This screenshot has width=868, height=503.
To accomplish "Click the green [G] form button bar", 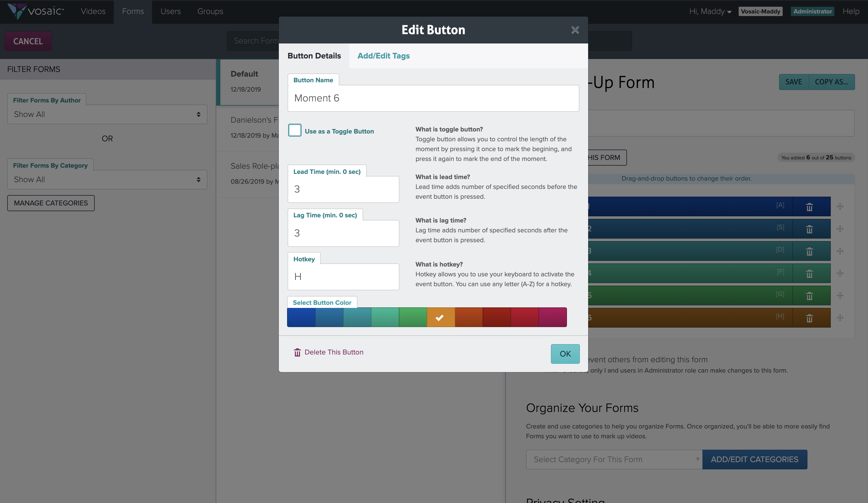I will (x=690, y=295).
